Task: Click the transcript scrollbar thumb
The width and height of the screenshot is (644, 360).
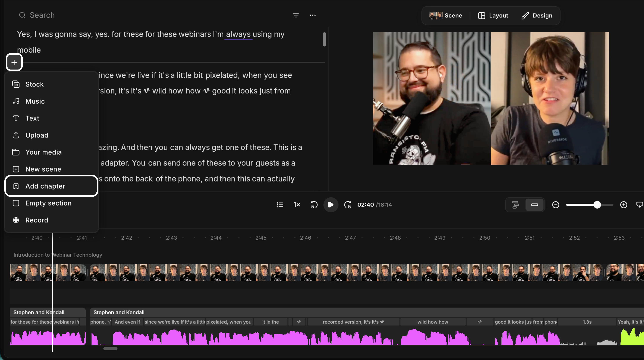Action: click(324, 39)
